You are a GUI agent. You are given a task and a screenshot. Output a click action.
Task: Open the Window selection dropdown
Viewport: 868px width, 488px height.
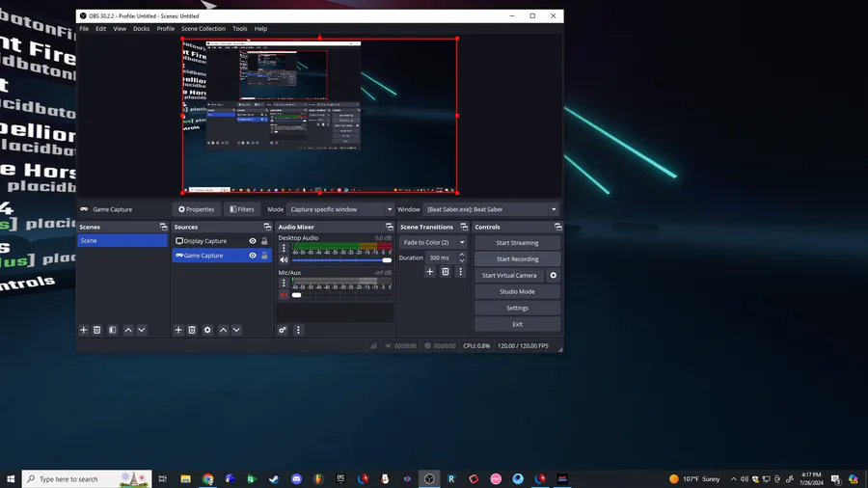pos(491,209)
